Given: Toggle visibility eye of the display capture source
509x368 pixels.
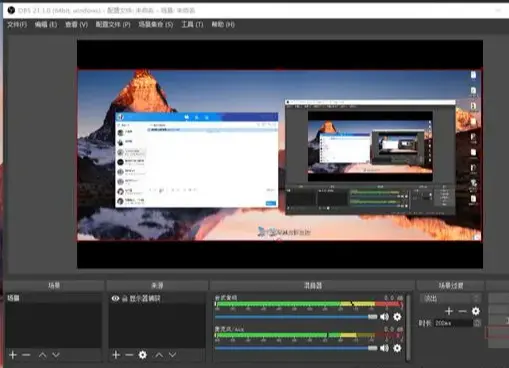Looking at the screenshot, I should (x=115, y=298).
